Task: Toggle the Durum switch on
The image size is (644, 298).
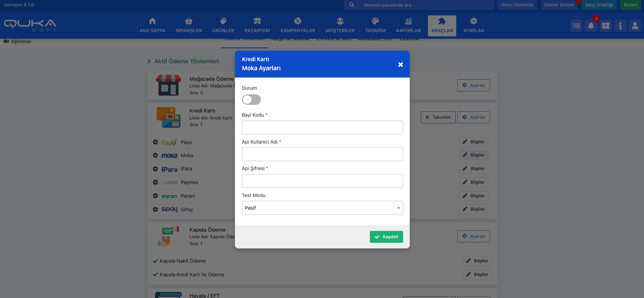Action: 251,100
